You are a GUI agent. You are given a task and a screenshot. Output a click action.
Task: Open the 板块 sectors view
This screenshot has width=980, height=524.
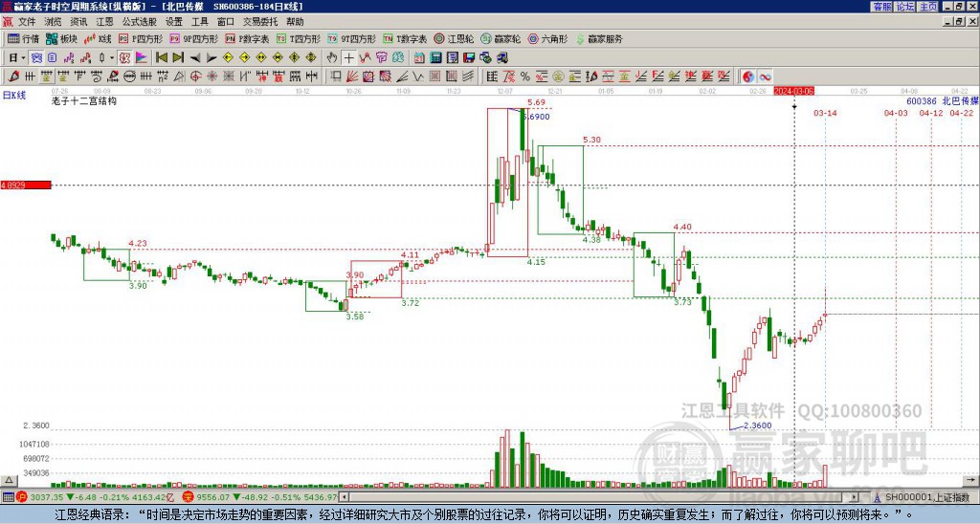(x=61, y=38)
